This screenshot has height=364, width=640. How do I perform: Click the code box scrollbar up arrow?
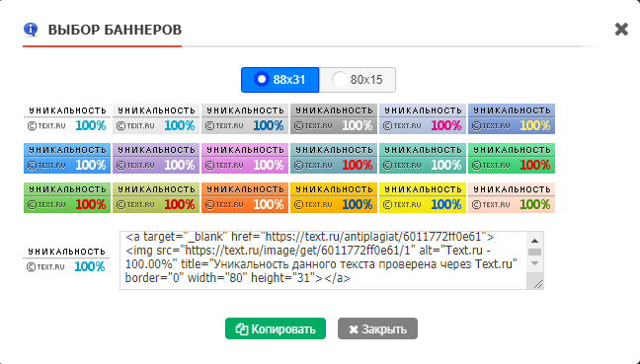[534, 240]
